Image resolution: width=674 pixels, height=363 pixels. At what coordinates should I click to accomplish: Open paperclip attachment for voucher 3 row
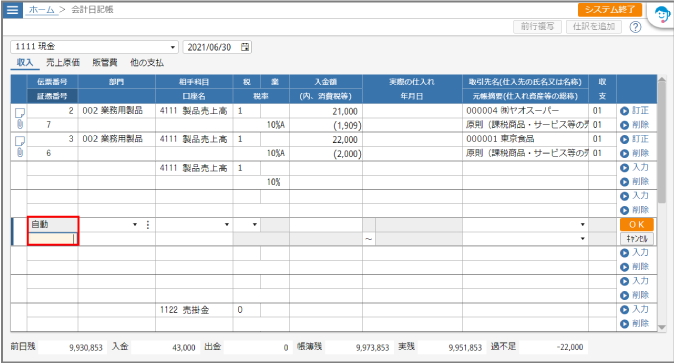20,152
